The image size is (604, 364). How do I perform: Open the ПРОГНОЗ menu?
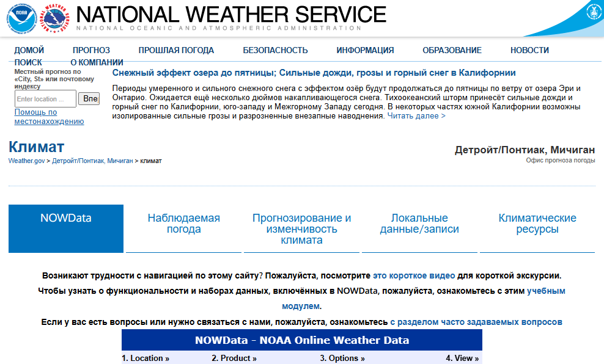click(91, 50)
